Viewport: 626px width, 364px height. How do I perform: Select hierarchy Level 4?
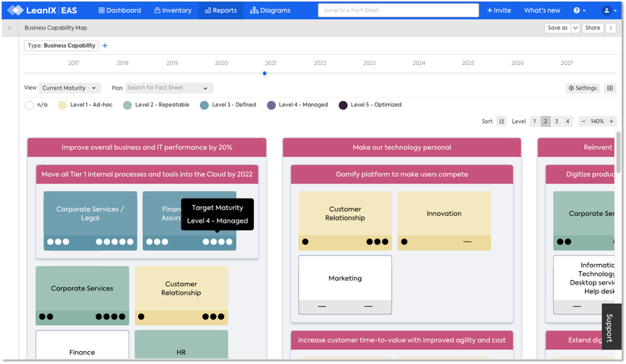point(567,121)
